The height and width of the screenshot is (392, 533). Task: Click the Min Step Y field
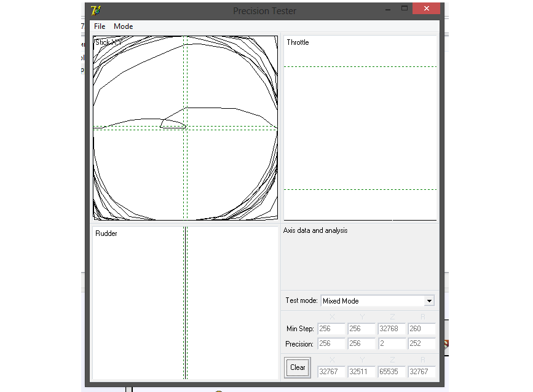(361, 329)
